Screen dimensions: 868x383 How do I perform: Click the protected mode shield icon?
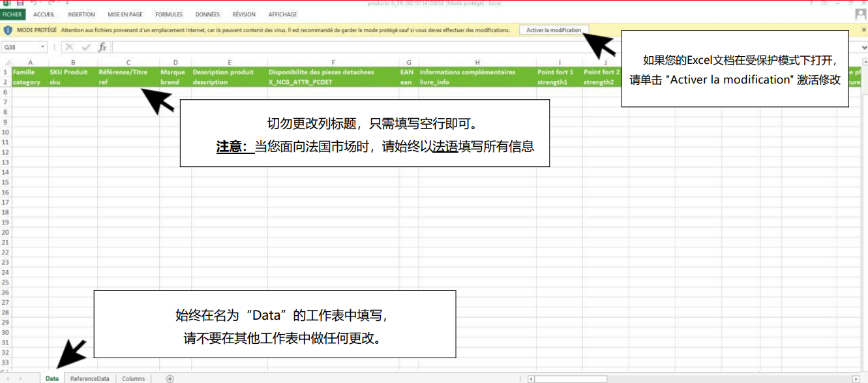click(8, 30)
